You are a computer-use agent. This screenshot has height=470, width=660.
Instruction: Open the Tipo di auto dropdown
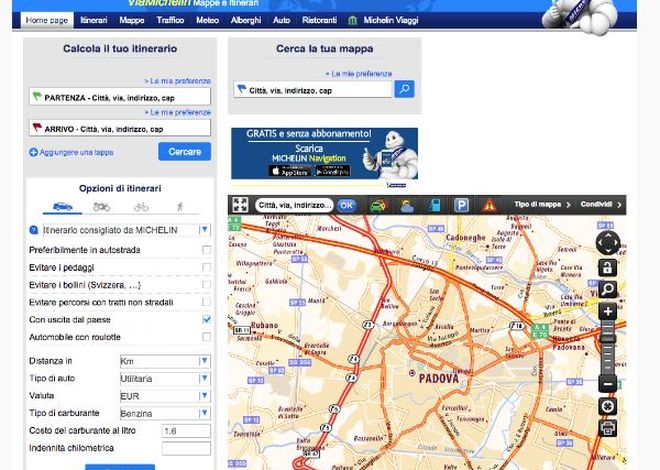tap(165, 379)
